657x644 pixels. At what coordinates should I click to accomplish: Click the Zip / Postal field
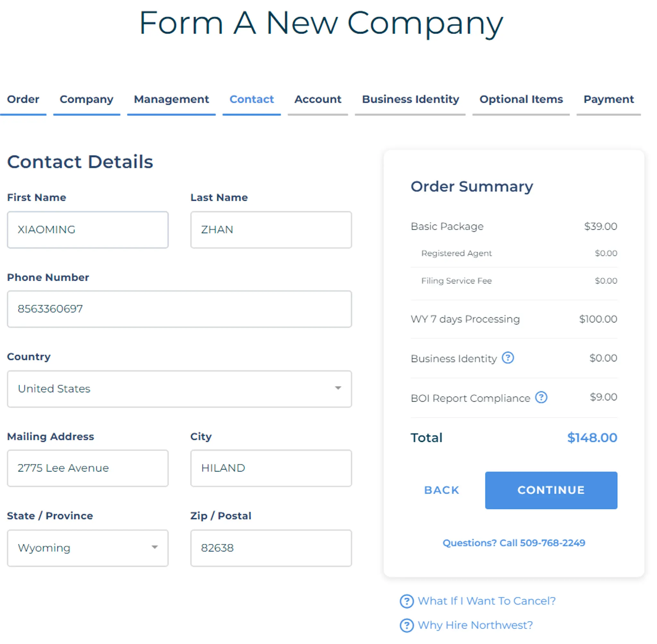click(271, 547)
